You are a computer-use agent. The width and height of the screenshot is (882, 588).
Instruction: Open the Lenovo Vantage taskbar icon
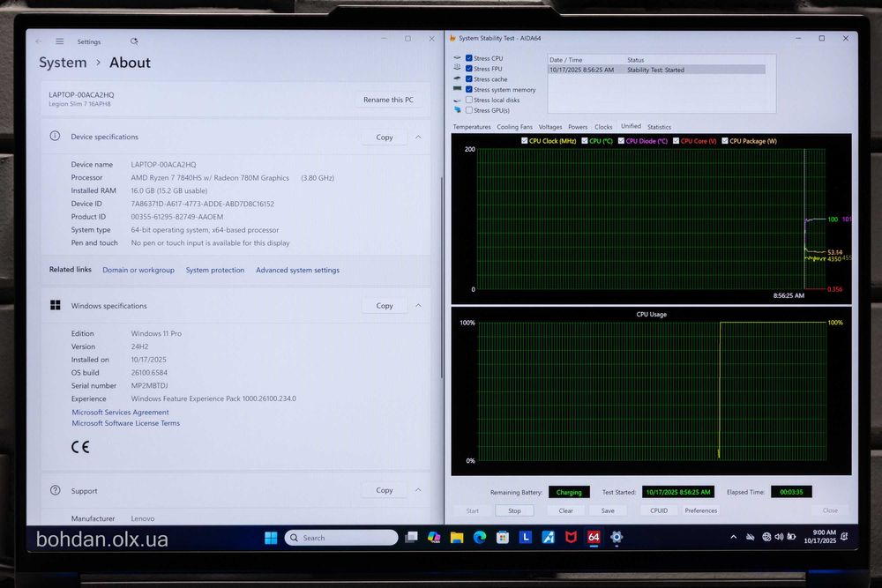[x=526, y=538]
